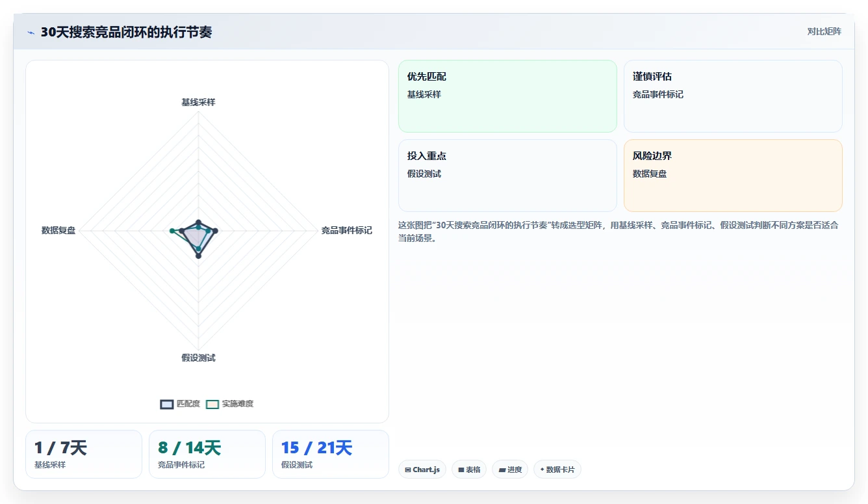Click 竞品事件标记 text in 谨慎评估 card
868x504 pixels.
(658, 94)
